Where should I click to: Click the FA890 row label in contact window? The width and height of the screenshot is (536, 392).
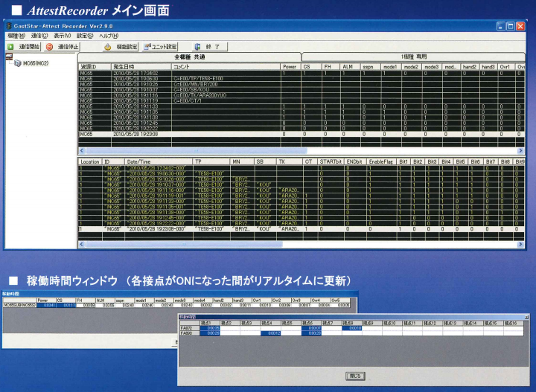(x=189, y=333)
